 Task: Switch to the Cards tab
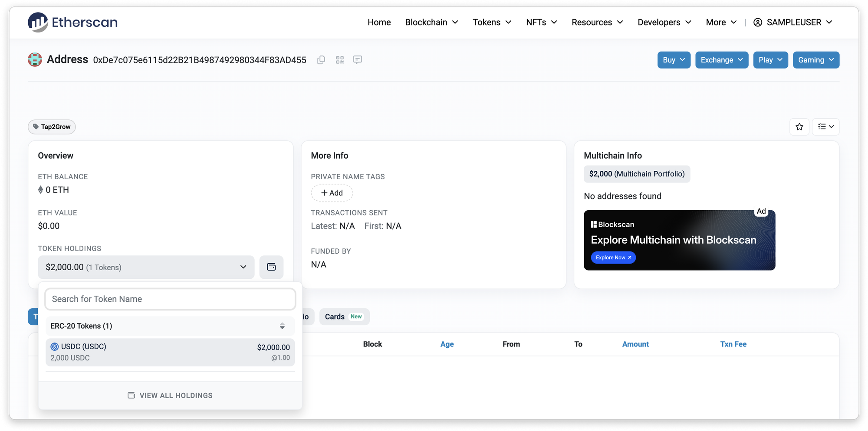(344, 317)
